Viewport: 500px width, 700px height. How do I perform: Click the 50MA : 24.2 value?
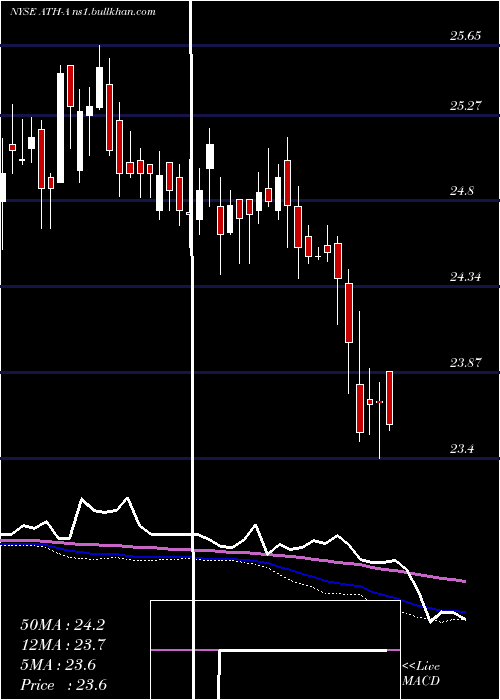click(x=62, y=625)
